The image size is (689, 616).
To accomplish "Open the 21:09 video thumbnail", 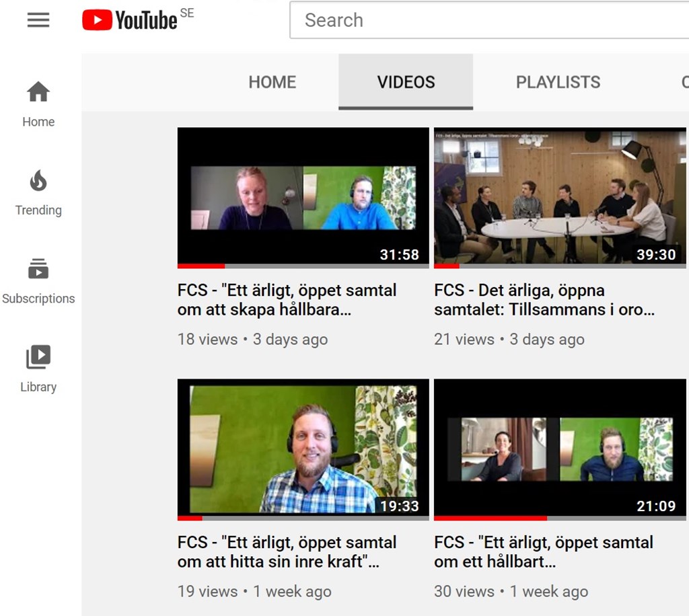I will click(x=560, y=447).
